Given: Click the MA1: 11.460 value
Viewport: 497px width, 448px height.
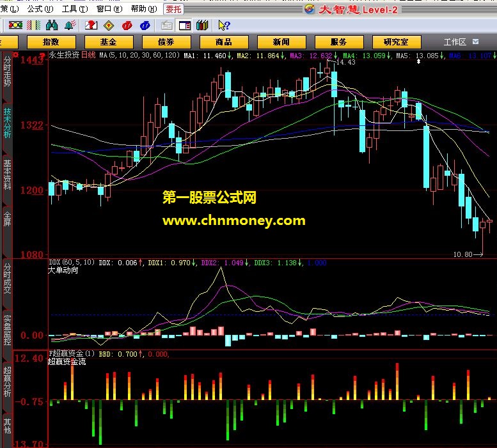Looking at the screenshot, I should click(208, 56).
